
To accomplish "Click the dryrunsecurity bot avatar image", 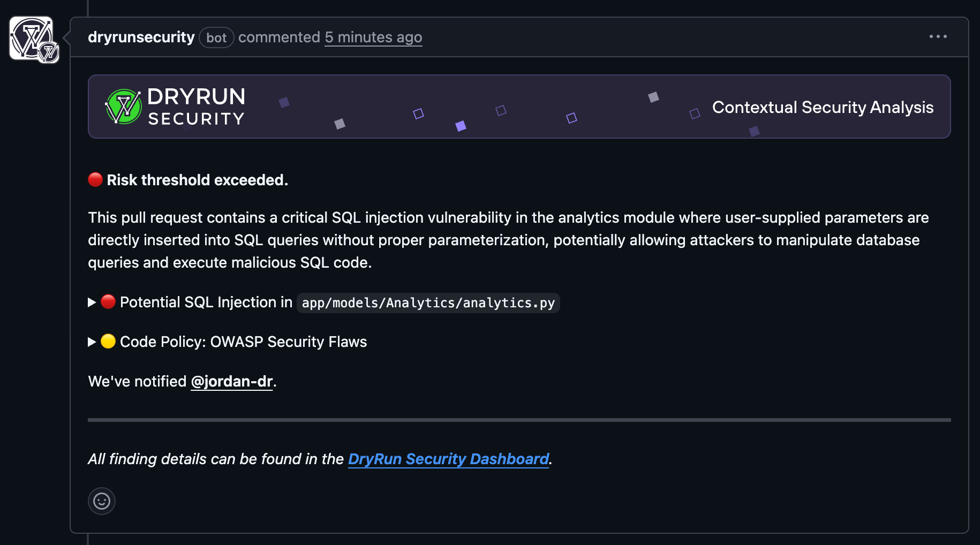I will (31, 36).
